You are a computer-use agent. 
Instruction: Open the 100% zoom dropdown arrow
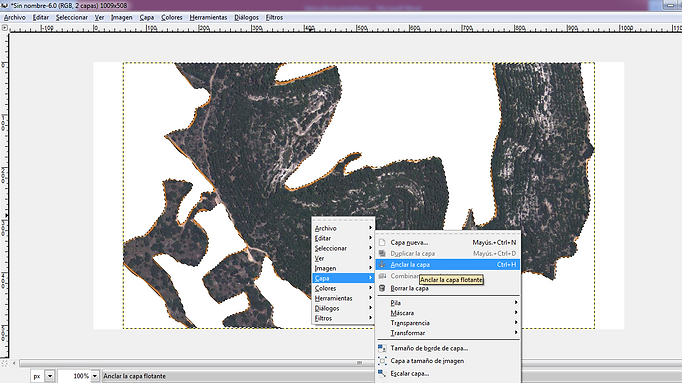[x=94, y=376]
